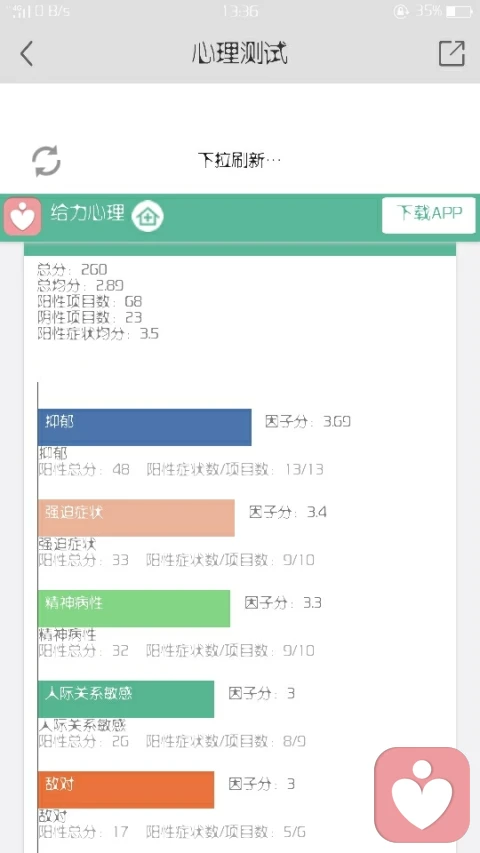480x853 pixels.
Task: Tap the floating pink heart button
Action: (x=422, y=795)
